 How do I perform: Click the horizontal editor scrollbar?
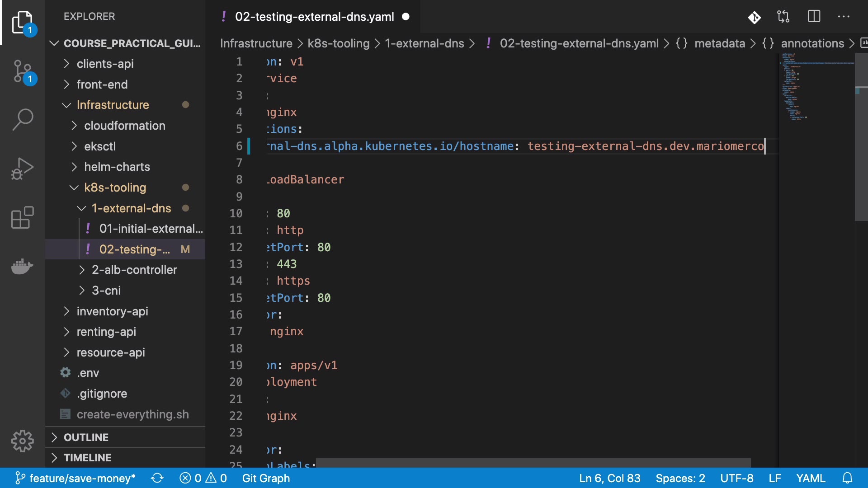click(533, 463)
